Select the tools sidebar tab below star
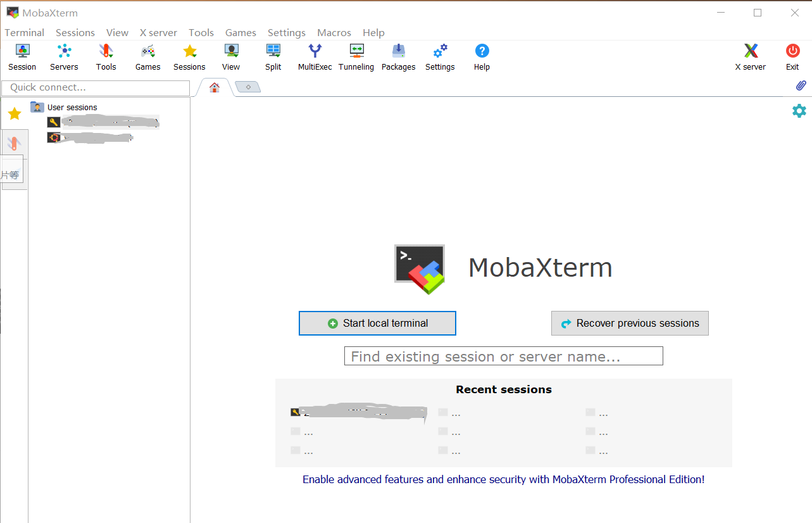Image resolution: width=812 pixels, height=523 pixels. [14, 142]
